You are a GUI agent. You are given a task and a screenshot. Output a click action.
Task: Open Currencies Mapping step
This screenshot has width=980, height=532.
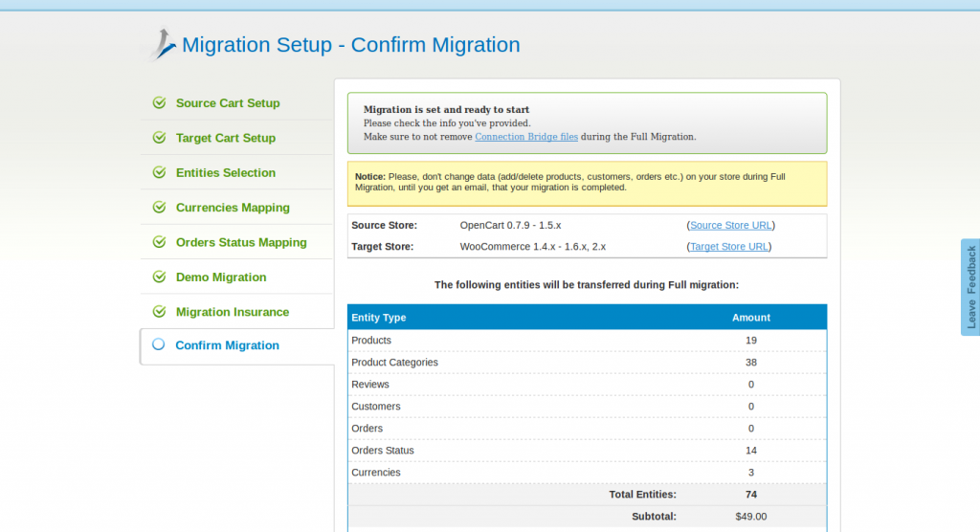click(233, 208)
